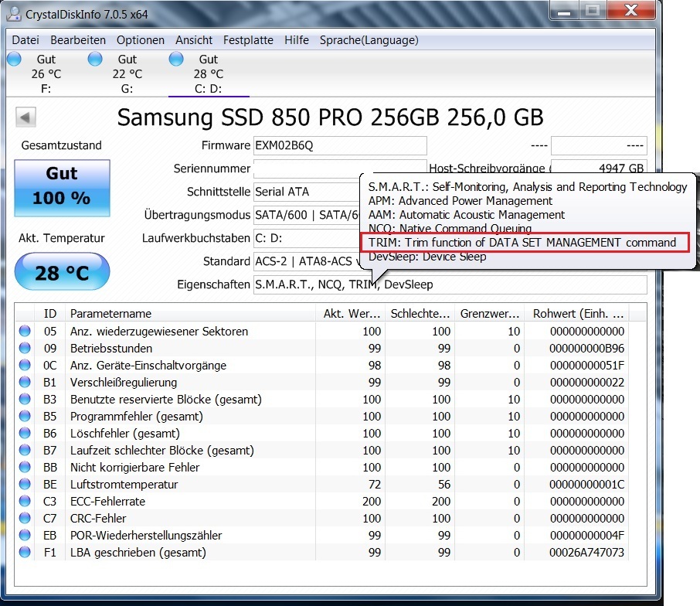
Task: Select 'Verschleißregulierung' parameter name
Action: click(x=124, y=383)
